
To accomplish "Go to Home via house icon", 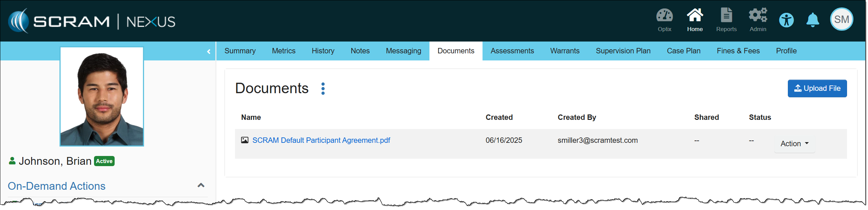I will click(x=695, y=20).
